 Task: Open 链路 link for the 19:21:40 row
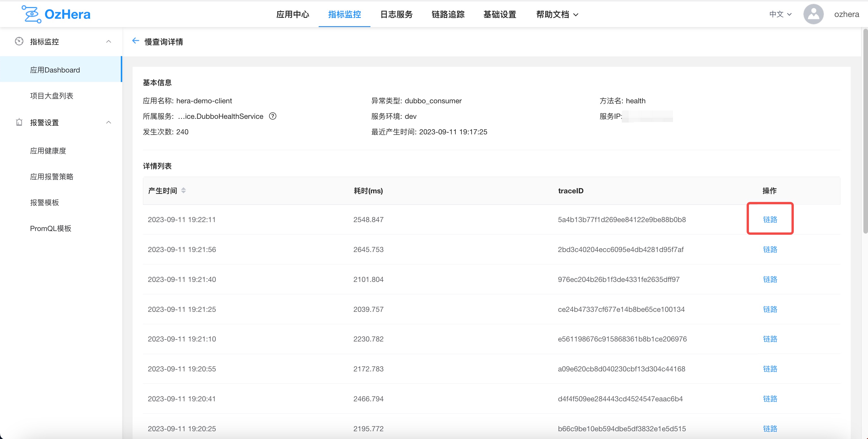tap(770, 279)
